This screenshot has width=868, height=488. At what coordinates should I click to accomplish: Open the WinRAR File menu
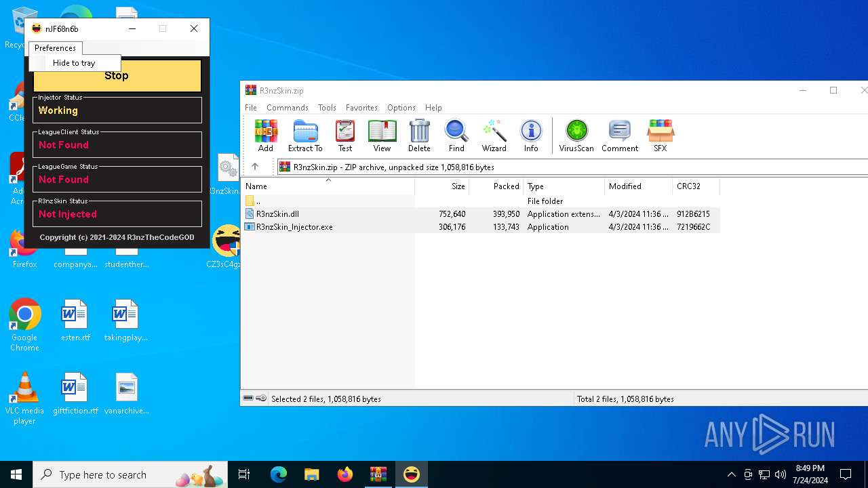point(251,108)
